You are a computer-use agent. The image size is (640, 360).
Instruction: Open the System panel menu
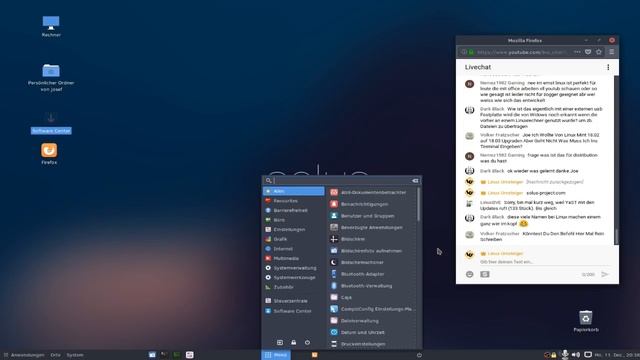pos(75,355)
